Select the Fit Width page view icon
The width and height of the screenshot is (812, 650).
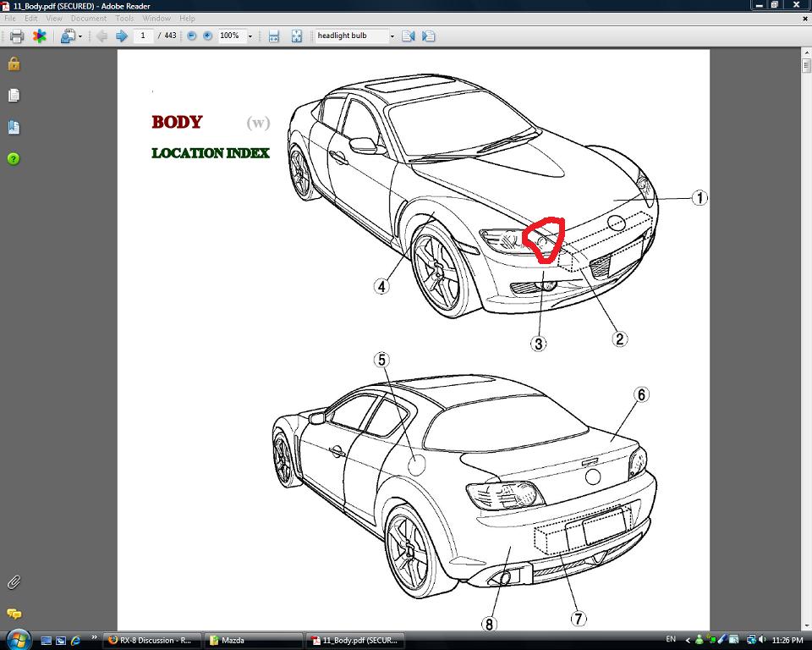[x=274, y=36]
